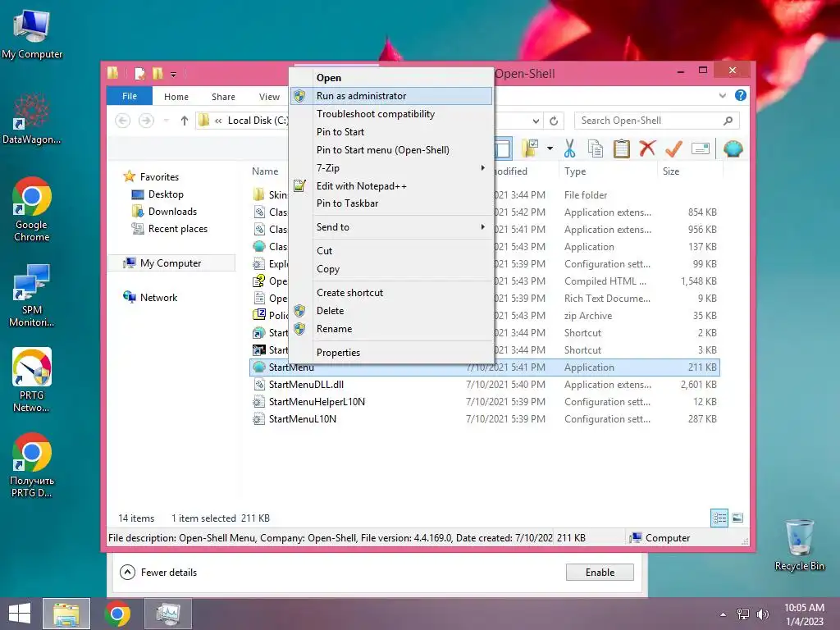
Task: Switch to large icons view in status bar
Action: (x=737, y=518)
